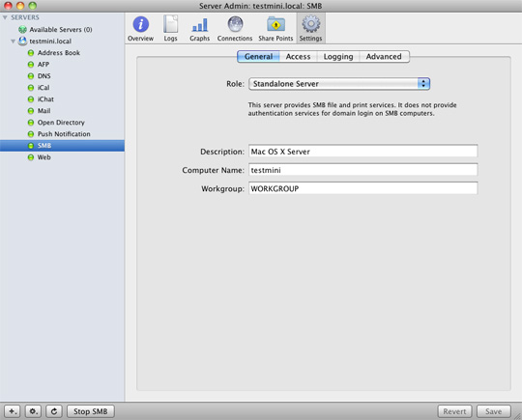Open the Logs toolbar icon
The height and width of the screenshot is (420, 522).
(170, 24)
